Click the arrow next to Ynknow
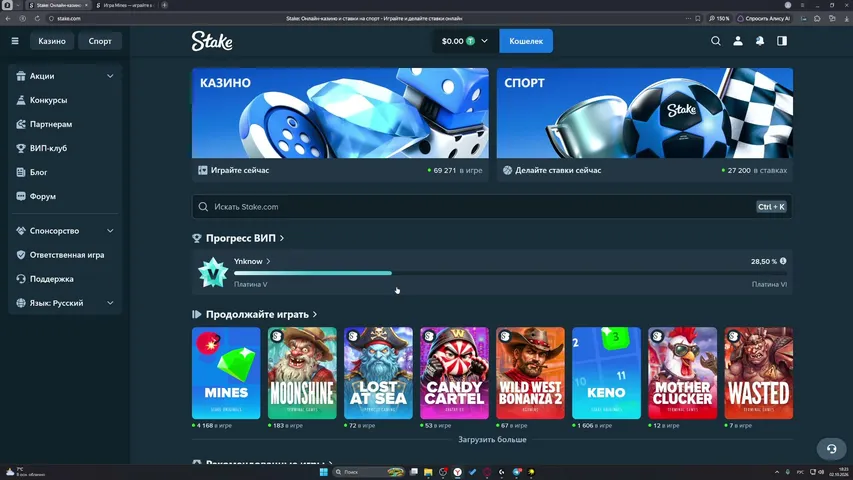853x480 pixels. point(268,261)
